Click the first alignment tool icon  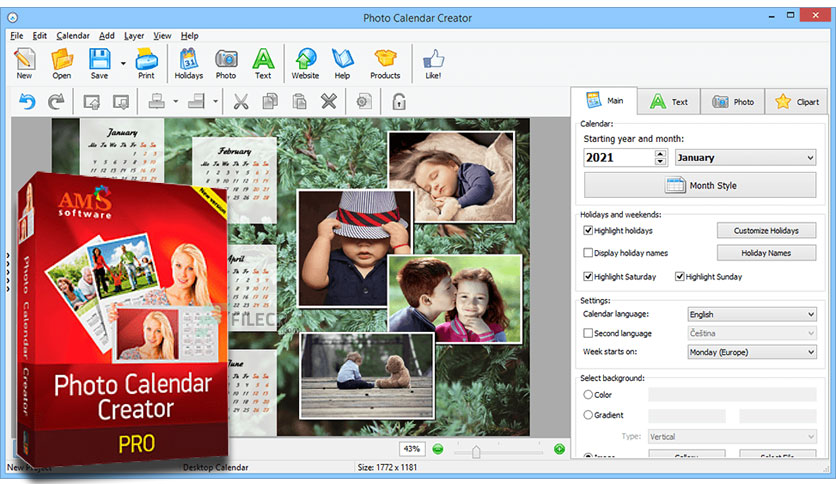click(156, 101)
